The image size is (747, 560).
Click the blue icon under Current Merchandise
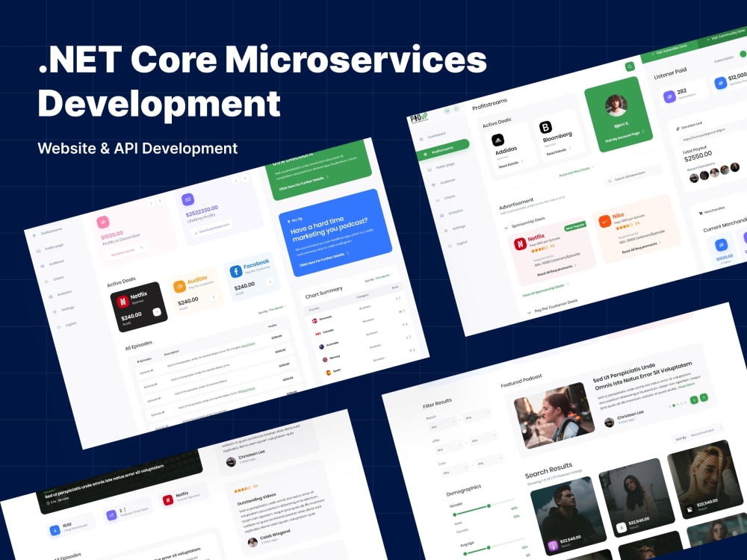(x=721, y=245)
